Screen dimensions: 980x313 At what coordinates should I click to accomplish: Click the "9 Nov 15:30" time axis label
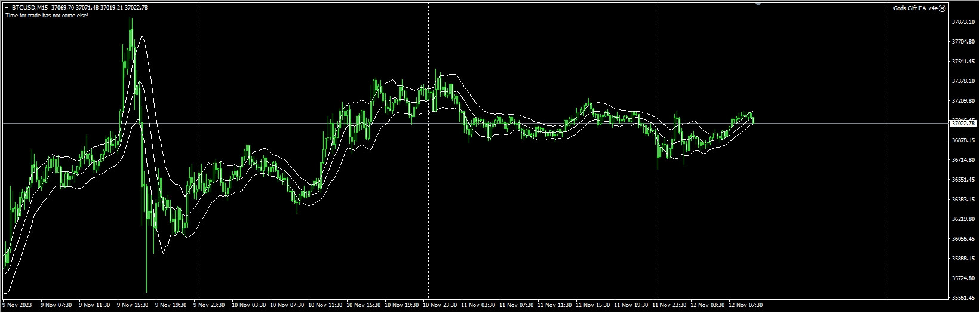[x=133, y=305]
